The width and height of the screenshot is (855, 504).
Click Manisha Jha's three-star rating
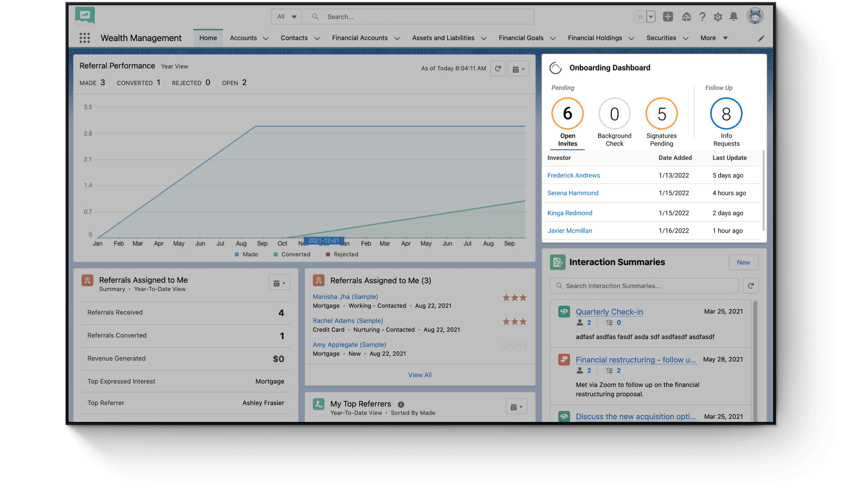coord(514,298)
